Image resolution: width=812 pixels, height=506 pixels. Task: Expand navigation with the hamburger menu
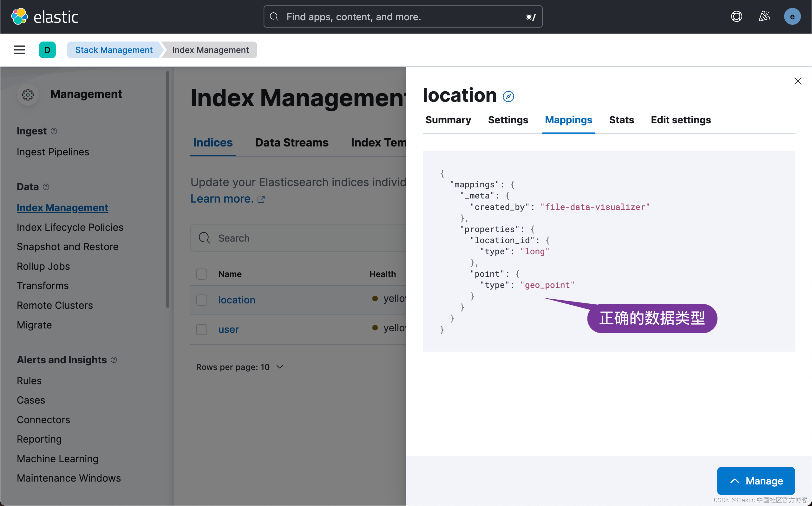(19, 49)
